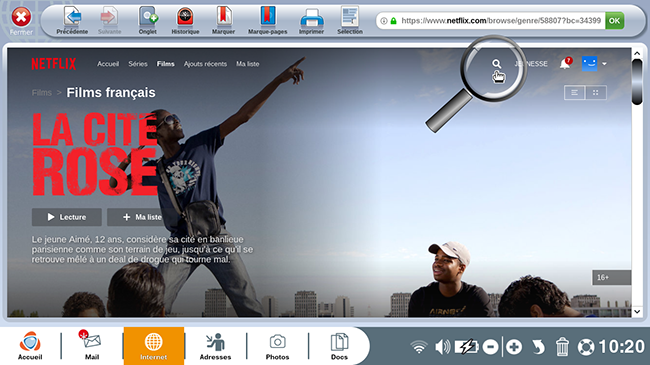The height and width of the screenshot is (365, 650).
Task: Open the Netflix notifications bell
Action: (x=565, y=64)
